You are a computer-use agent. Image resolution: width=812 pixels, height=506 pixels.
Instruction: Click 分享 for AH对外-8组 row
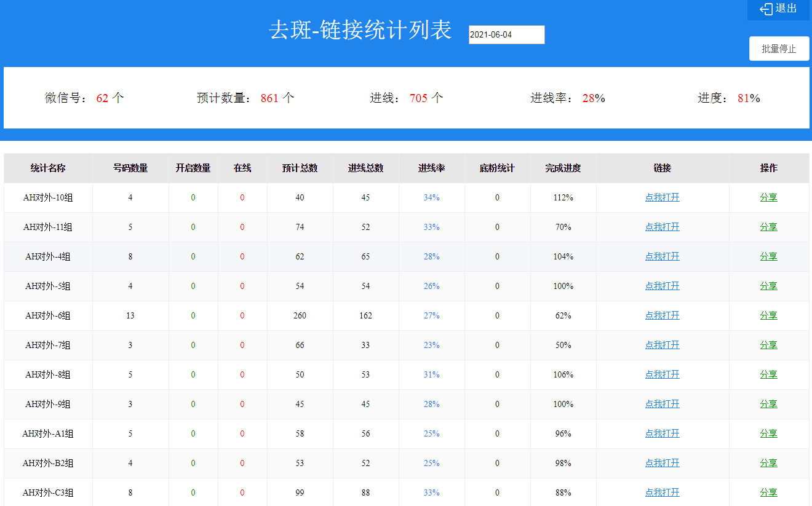coord(768,374)
